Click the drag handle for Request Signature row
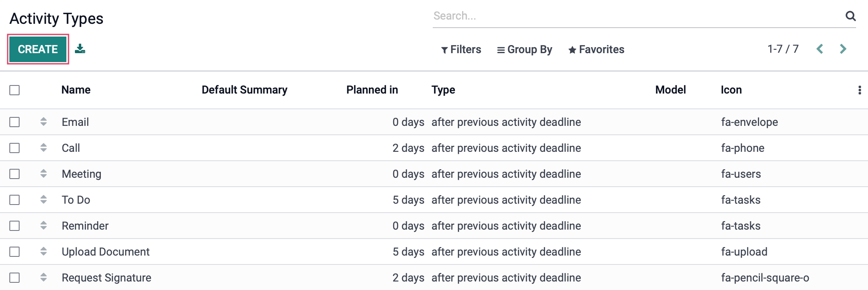This screenshot has height=290, width=868. coord(43,278)
